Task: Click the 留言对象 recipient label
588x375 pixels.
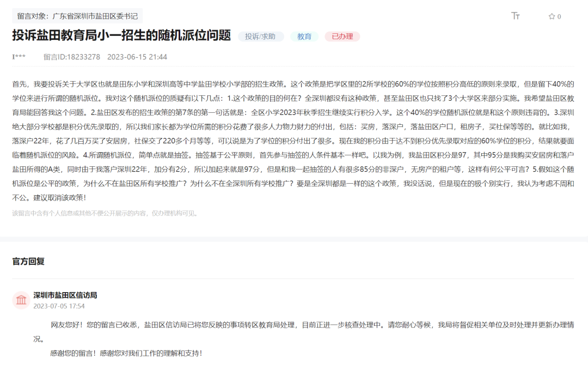Action: tap(77, 16)
